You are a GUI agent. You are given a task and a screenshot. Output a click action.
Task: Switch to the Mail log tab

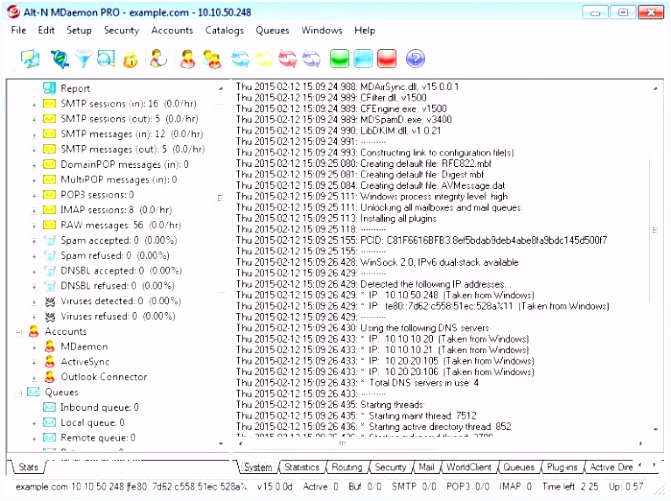click(426, 467)
